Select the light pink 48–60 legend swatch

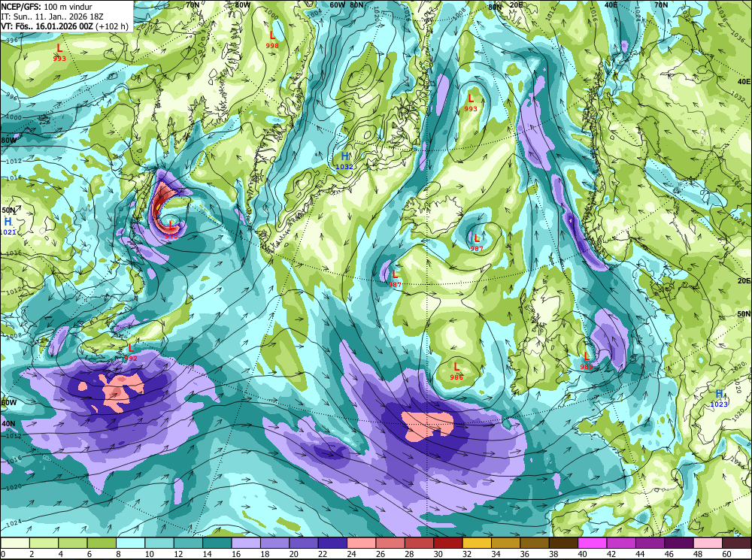[708, 543]
